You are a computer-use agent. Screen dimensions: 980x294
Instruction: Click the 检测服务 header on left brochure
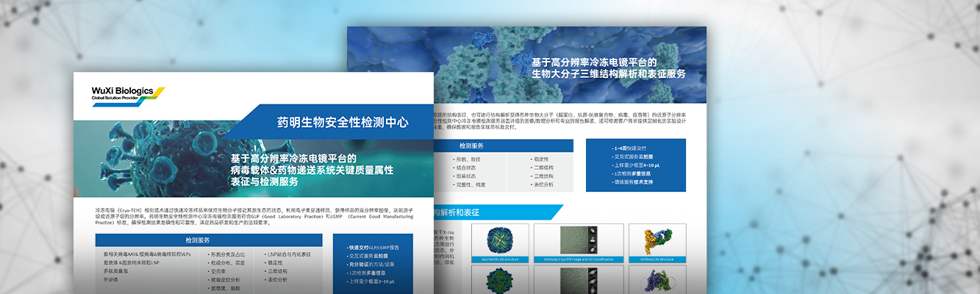(x=209, y=240)
